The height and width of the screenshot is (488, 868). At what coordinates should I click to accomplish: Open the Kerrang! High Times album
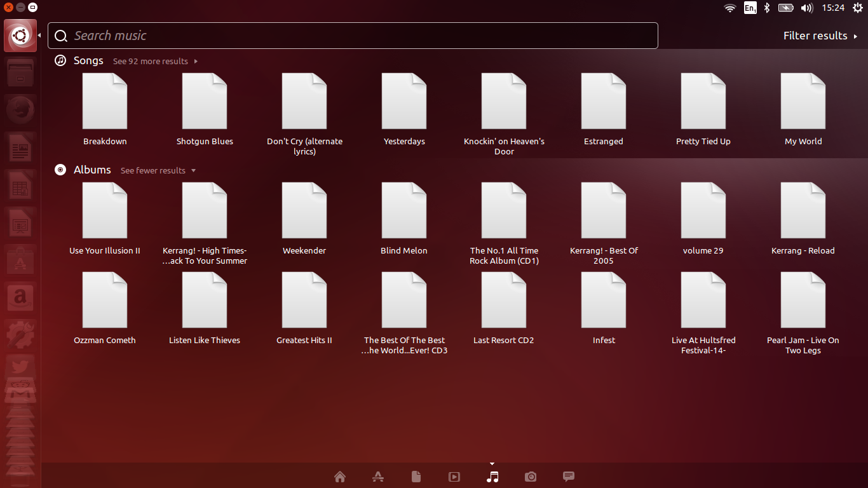click(205, 223)
